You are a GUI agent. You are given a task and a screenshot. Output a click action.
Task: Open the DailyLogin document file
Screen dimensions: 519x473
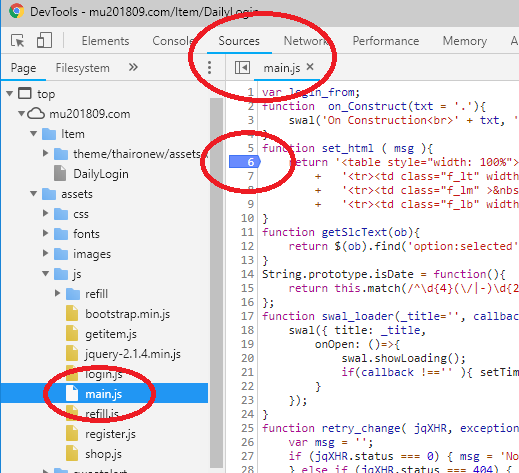101,174
